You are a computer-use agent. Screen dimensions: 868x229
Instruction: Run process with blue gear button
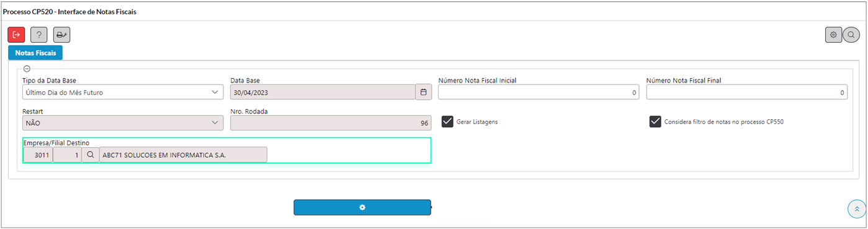click(x=362, y=207)
